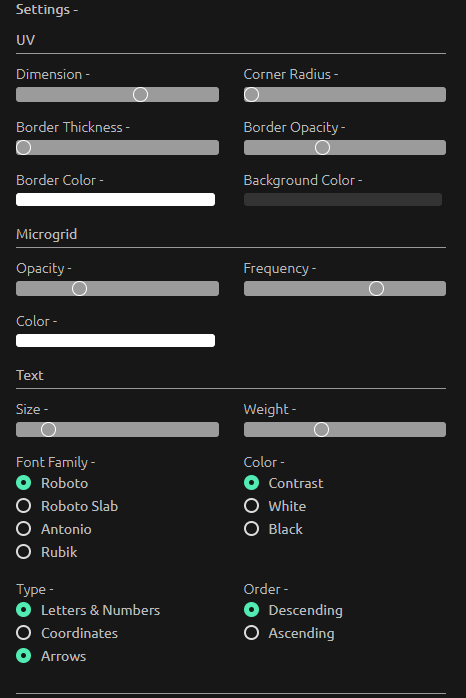Click the Microgrid Frequency slider handle

[x=376, y=288]
